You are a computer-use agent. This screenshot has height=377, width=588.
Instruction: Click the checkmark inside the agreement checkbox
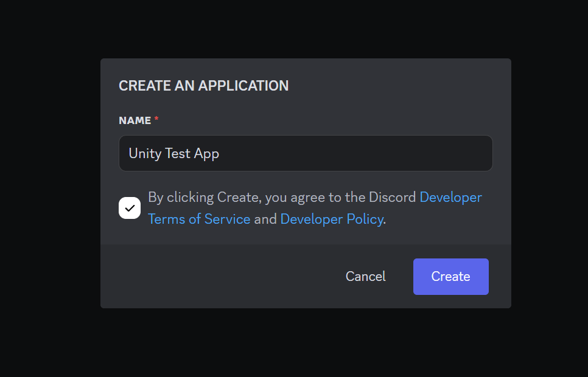pyautogui.click(x=130, y=208)
